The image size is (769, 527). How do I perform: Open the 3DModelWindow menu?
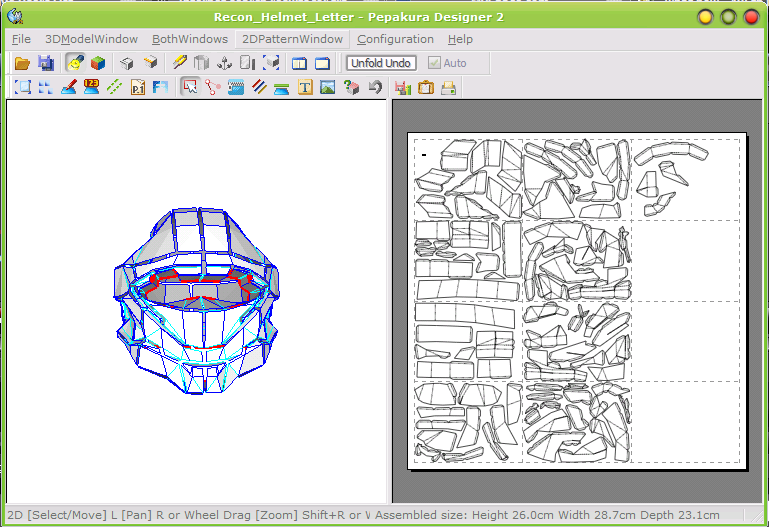[x=91, y=39]
